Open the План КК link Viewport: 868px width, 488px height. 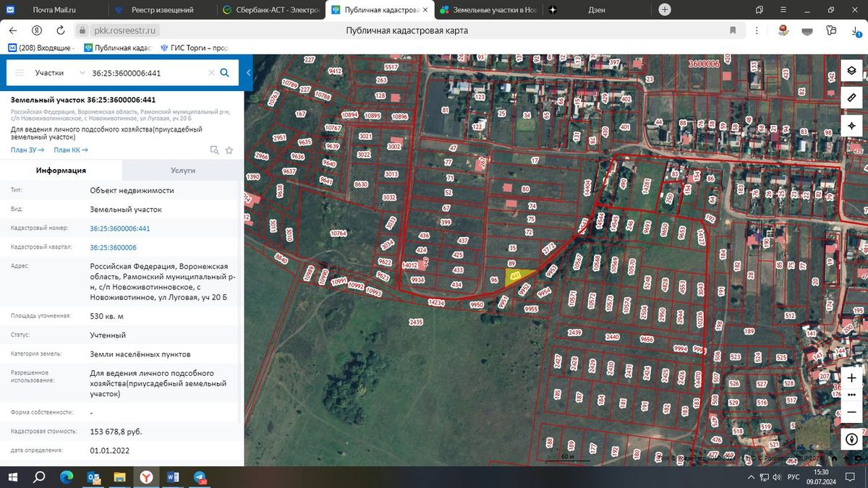(71, 150)
